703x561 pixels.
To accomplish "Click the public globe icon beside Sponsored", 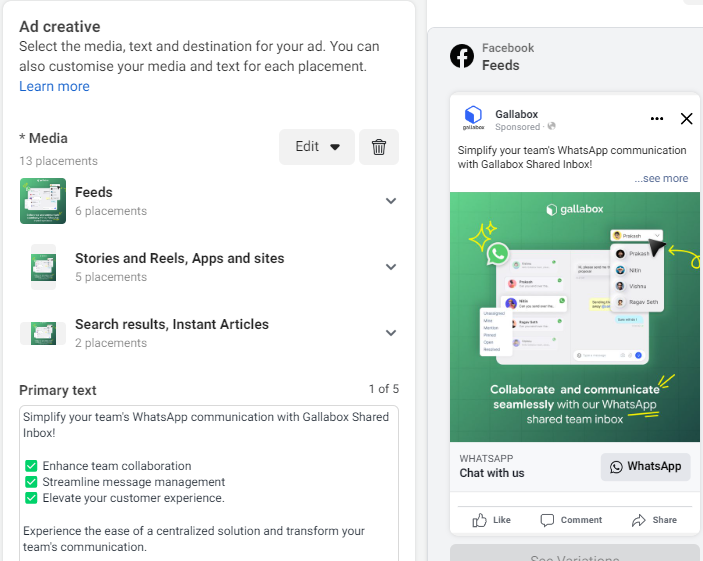I will tap(551, 126).
